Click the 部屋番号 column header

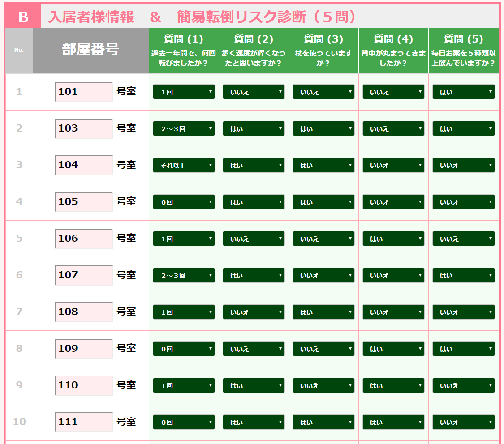pos(90,50)
